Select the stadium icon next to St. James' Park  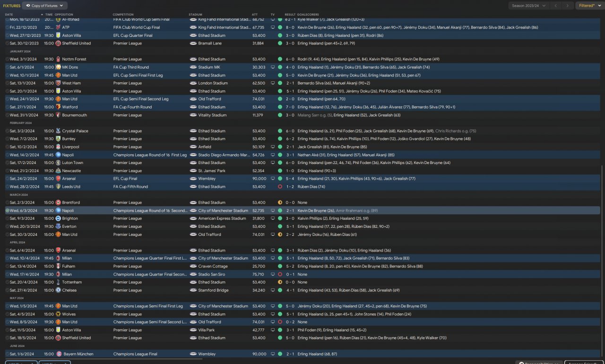click(x=193, y=171)
